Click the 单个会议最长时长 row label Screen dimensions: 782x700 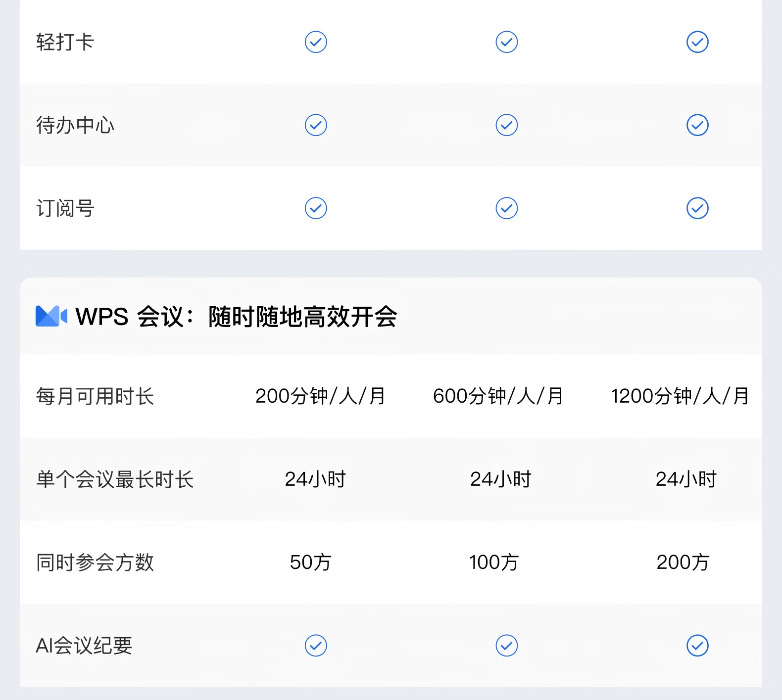point(115,479)
